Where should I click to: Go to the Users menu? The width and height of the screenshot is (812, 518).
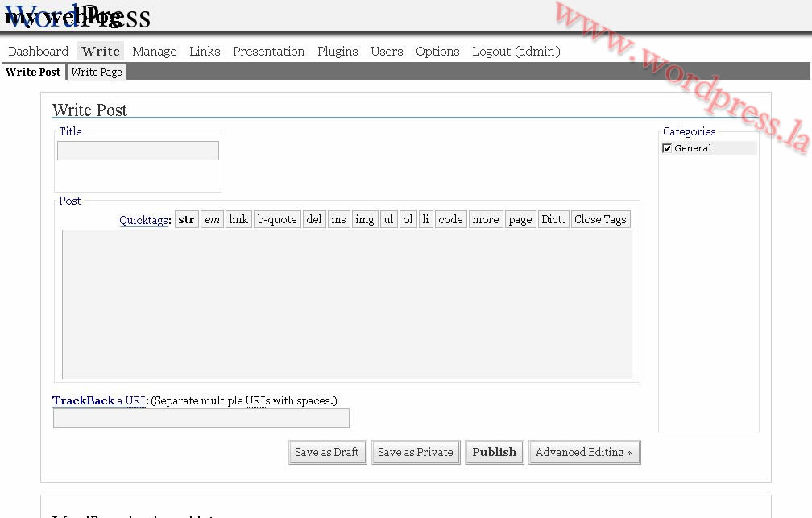coord(387,52)
